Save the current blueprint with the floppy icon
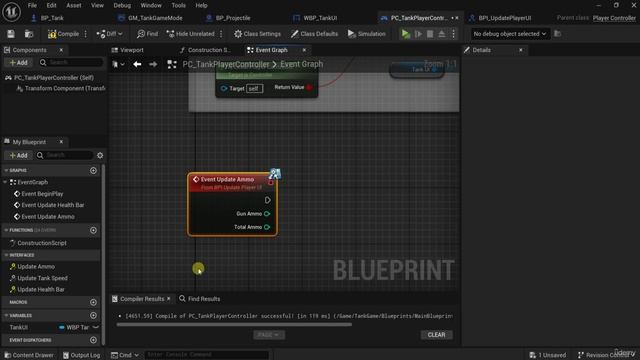Image resolution: width=640 pixels, height=360 pixels. 11,34
